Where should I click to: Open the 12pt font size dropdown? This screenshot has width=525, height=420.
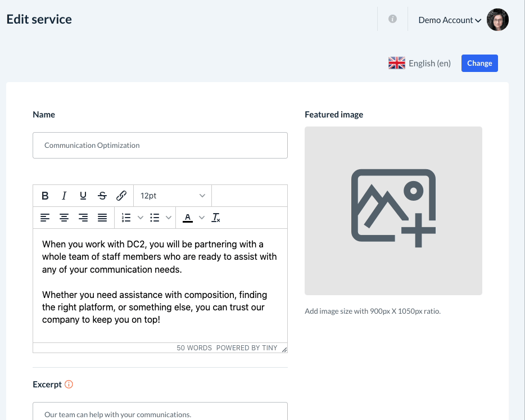point(173,196)
